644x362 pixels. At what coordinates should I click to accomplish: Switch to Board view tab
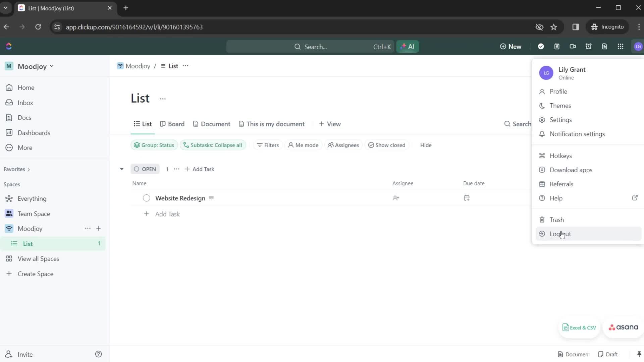click(x=176, y=124)
